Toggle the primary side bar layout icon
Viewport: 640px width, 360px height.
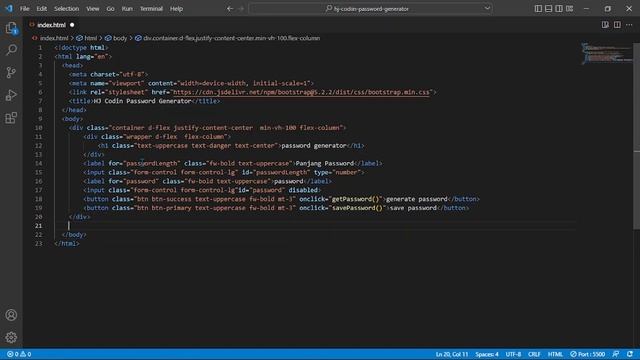click(x=538, y=9)
